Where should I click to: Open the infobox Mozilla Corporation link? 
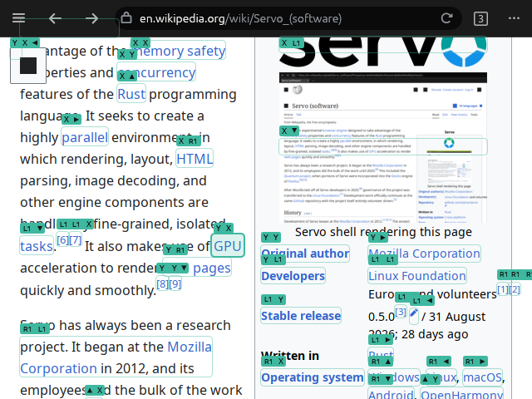424,254
